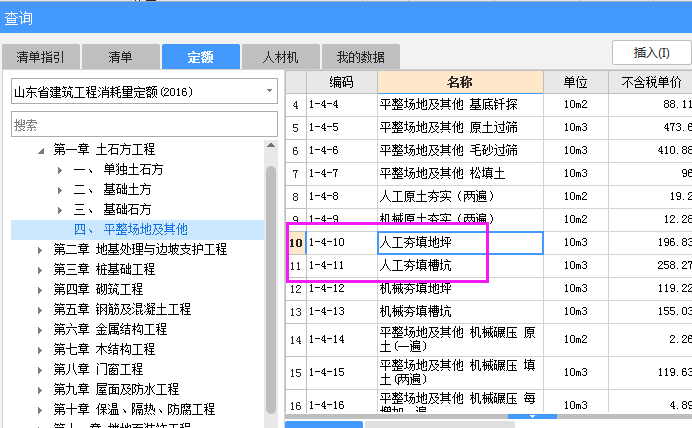The width and height of the screenshot is (692, 428).
Task: Select code cell 1-4-15
Action: tap(342, 372)
